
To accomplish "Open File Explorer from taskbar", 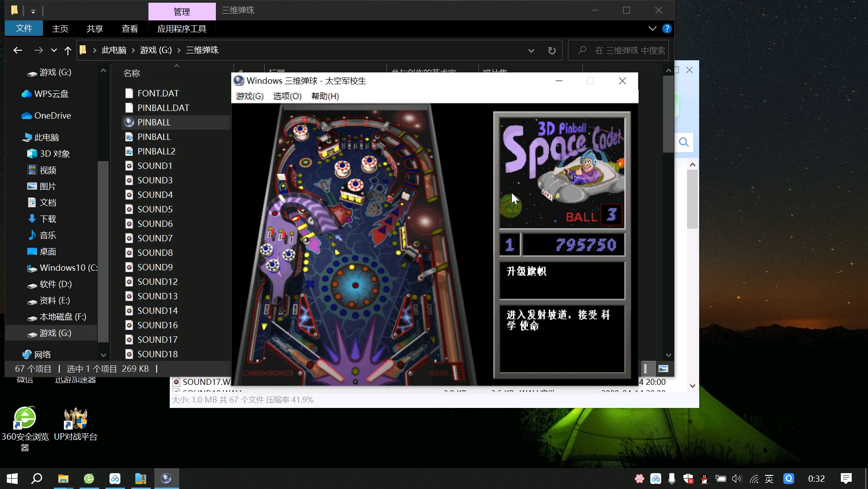I will pos(63,479).
